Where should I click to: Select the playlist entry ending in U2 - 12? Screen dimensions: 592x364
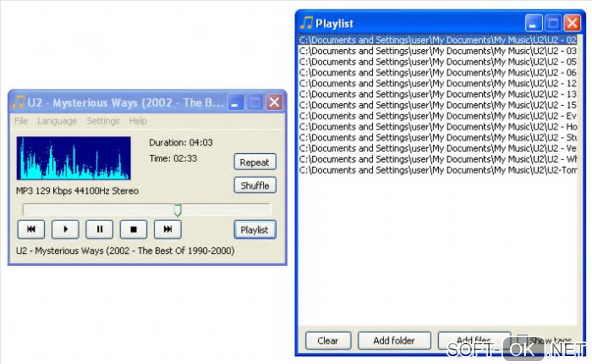pyautogui.click(x=438, y=84)
